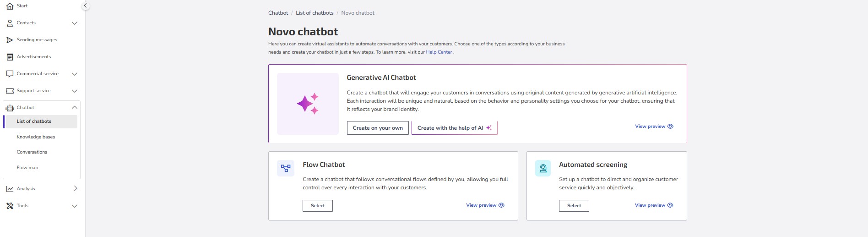Collapse the Chatbot section chevron
The width and height of the screenshot is (868, 237).
pos(75,108)
